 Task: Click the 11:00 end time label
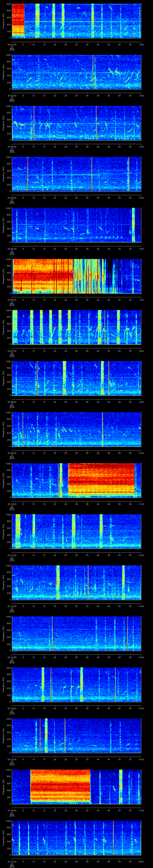(141, 504)
